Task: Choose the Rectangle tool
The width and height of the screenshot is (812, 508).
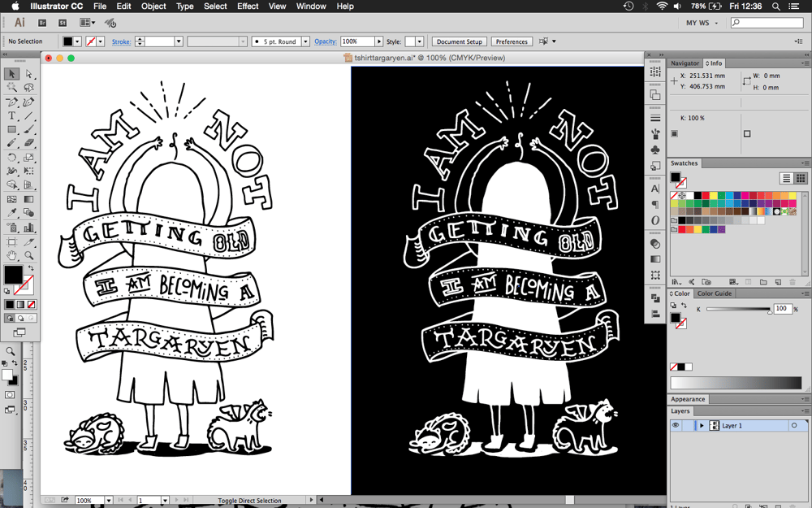Action: 12,129
